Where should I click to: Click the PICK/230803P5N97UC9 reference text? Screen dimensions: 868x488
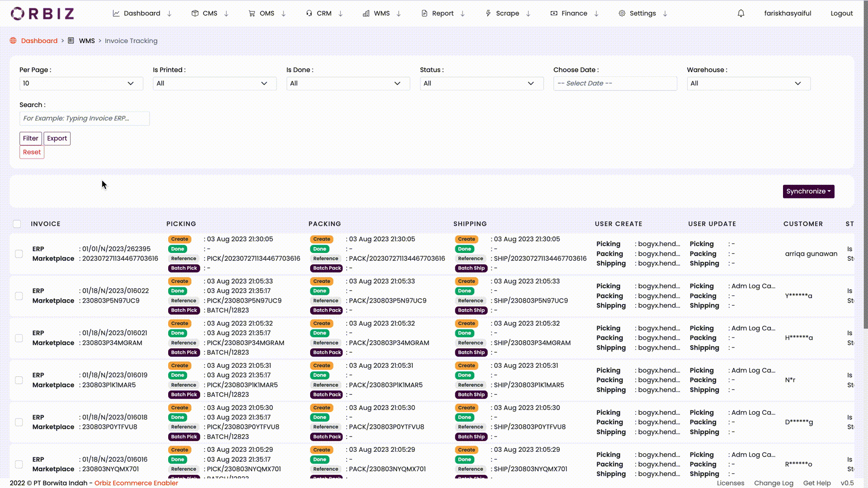pos(244,300)
